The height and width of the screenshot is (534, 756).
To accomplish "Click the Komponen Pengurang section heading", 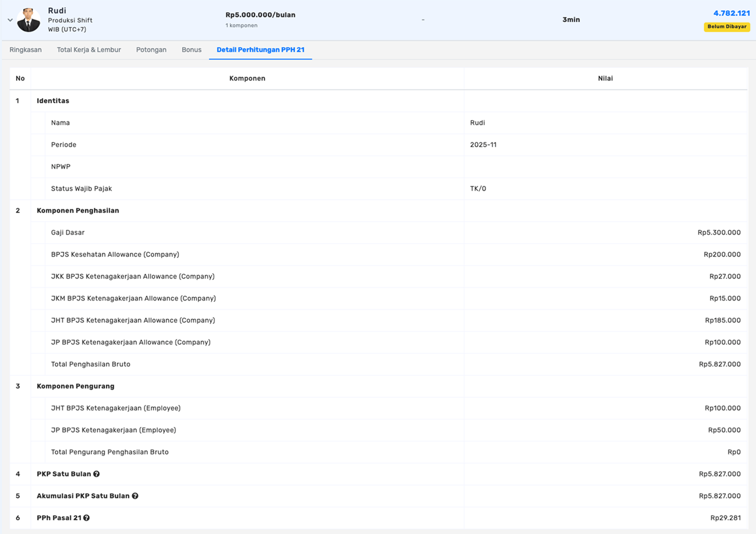I will 75,386.
